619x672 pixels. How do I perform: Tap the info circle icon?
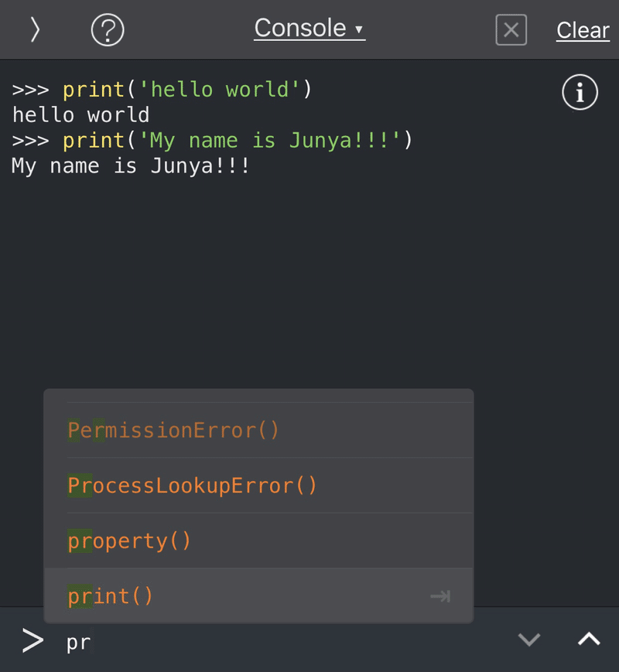point(580,92)
